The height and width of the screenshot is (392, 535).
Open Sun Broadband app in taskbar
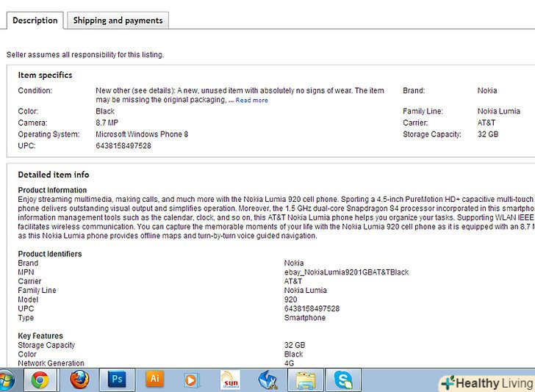pyautogui.click(x=230, y=380)
